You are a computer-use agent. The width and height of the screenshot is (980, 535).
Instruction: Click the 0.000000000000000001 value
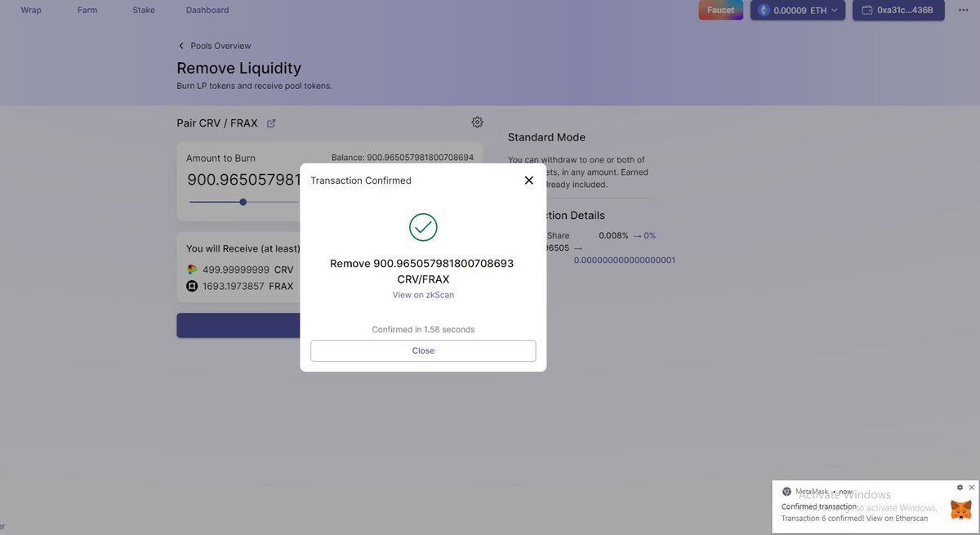tap(625, 260)
